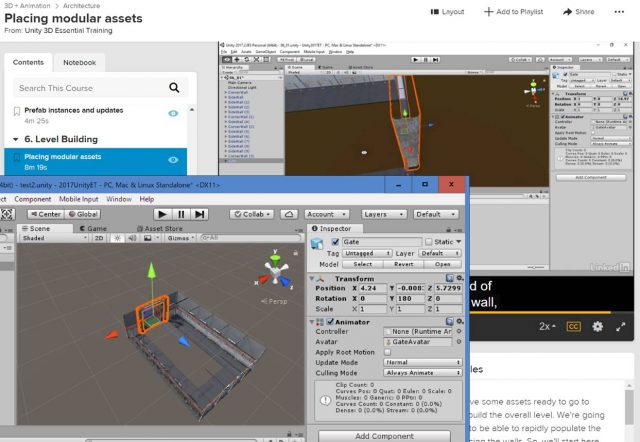Click Add to Playlist

coord(513,12)
